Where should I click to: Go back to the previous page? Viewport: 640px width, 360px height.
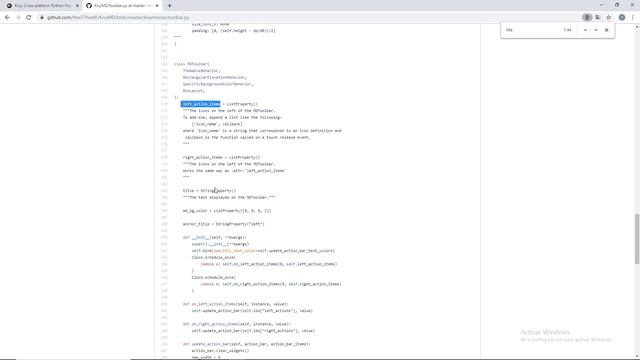click(7, 18)
